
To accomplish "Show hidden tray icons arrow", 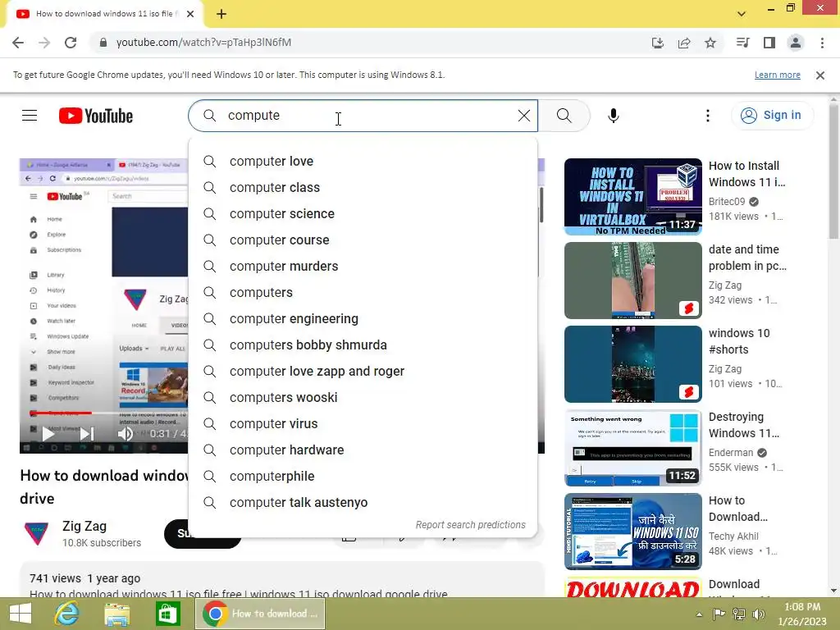I will (699, 614).
